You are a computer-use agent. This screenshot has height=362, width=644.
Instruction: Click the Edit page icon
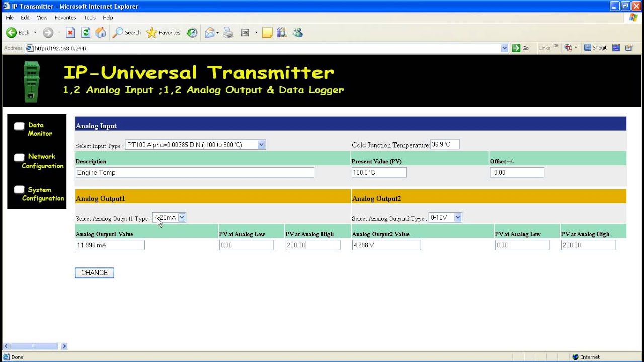point(246,33)
